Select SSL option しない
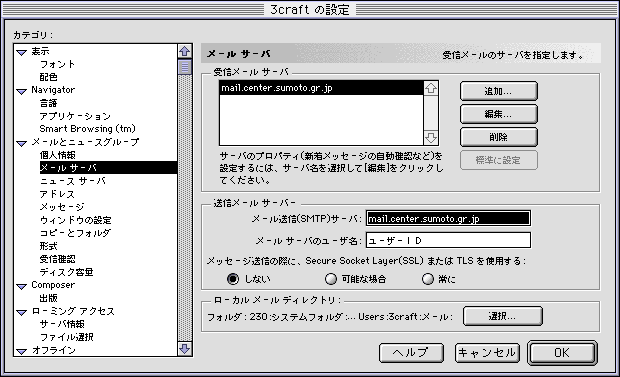Screen dimensions: 620x377 click(233, 279)
